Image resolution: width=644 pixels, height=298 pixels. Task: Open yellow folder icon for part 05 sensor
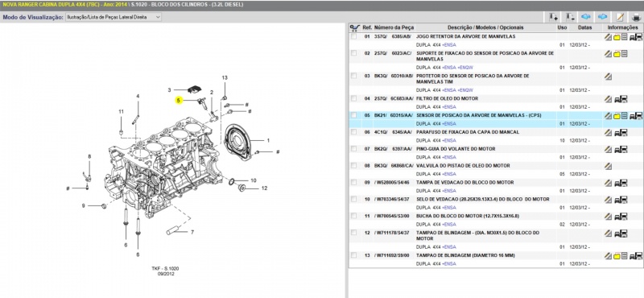[x=617, y=116]
